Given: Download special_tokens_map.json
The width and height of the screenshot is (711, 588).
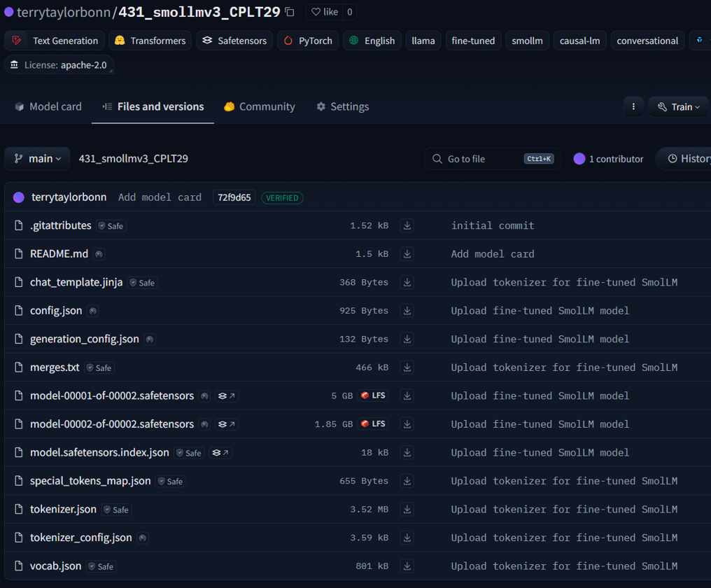Looking at the screenshot, I should tap(407, 481).
